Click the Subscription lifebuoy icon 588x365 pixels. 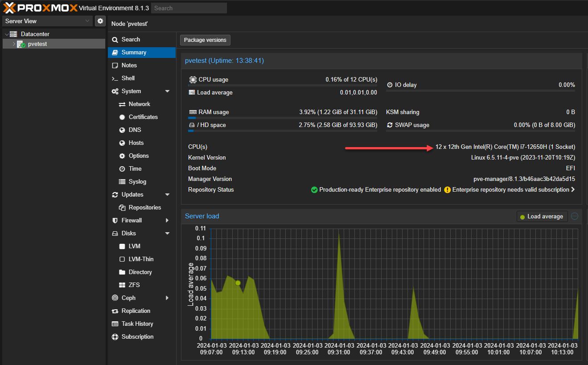tap(115, 337)
